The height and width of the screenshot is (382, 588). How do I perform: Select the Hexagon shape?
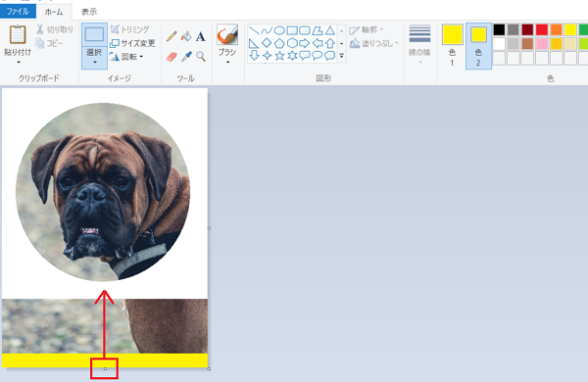pos(292,43)
